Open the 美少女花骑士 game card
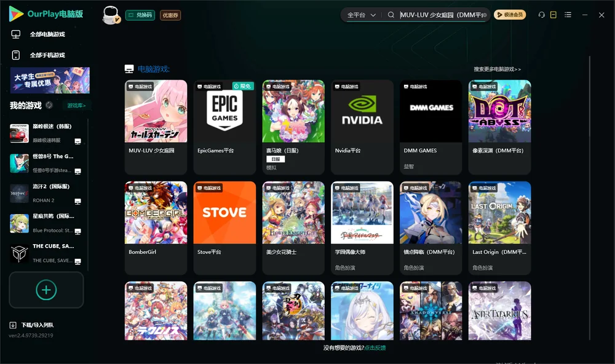This screenshot has width=615, height=364. 293,228
